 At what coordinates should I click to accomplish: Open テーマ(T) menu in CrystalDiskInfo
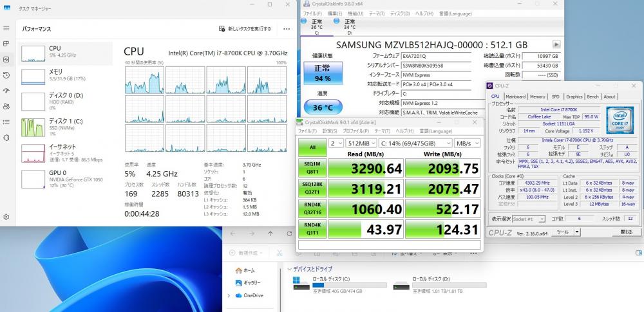click(x=377, y=14)
